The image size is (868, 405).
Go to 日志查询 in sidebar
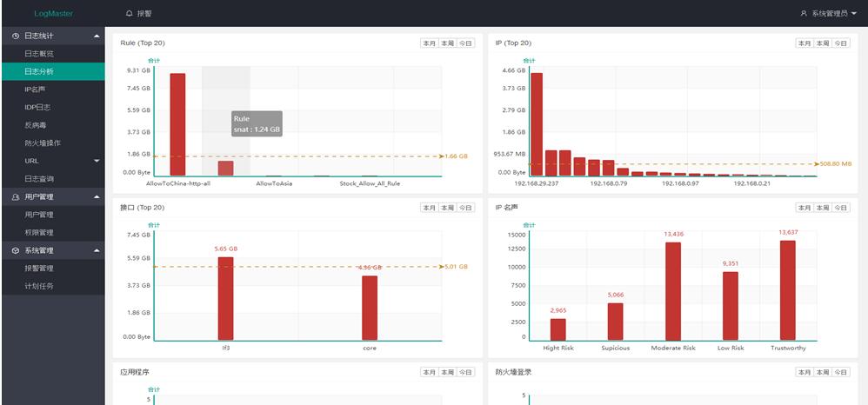pyautogui.click(x=39, y=179)
